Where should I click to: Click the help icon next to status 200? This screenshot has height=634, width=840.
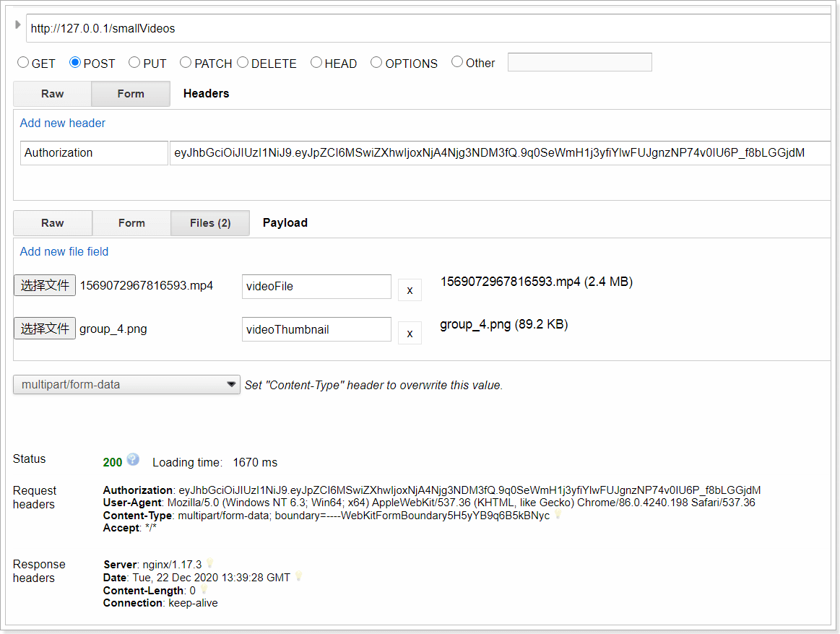(133, 459)
